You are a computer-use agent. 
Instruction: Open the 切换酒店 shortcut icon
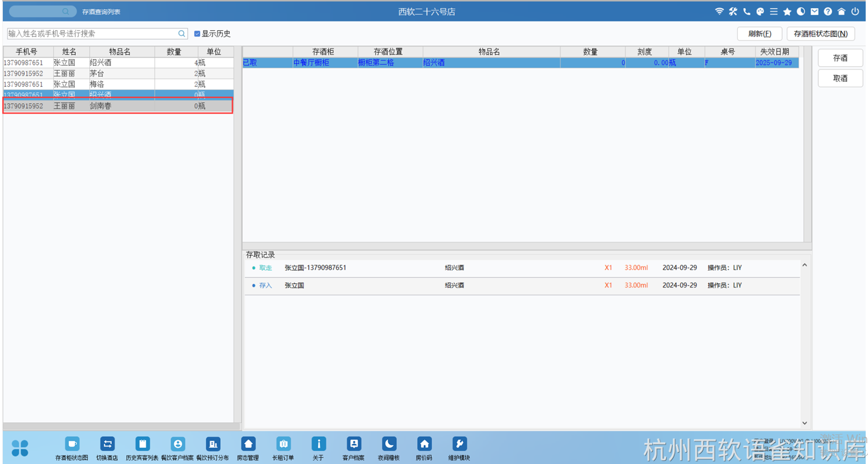pos(108,444)
